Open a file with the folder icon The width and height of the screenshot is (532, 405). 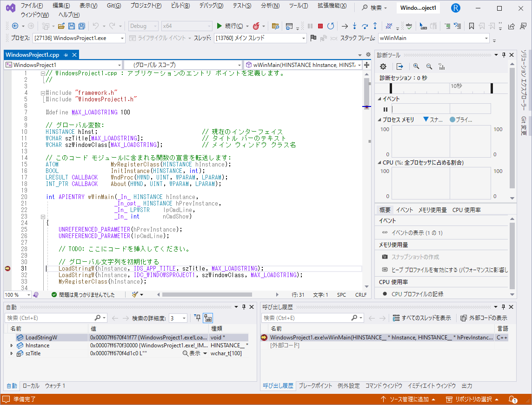click(61, 26)
